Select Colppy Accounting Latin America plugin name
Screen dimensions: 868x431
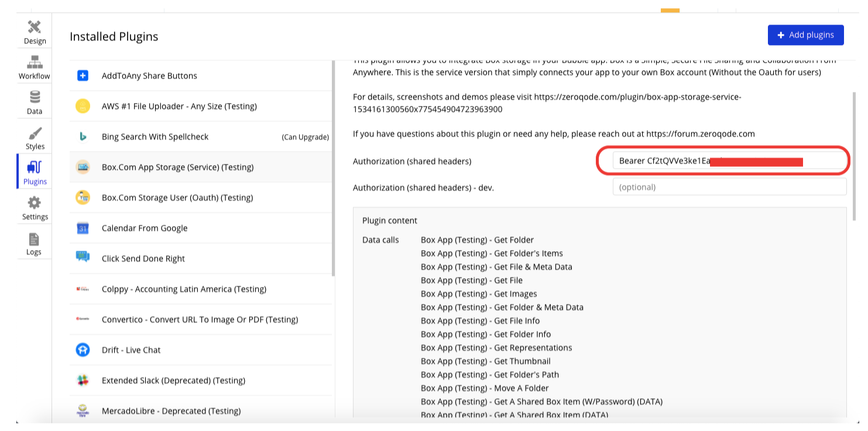click(x=184, y=289)
